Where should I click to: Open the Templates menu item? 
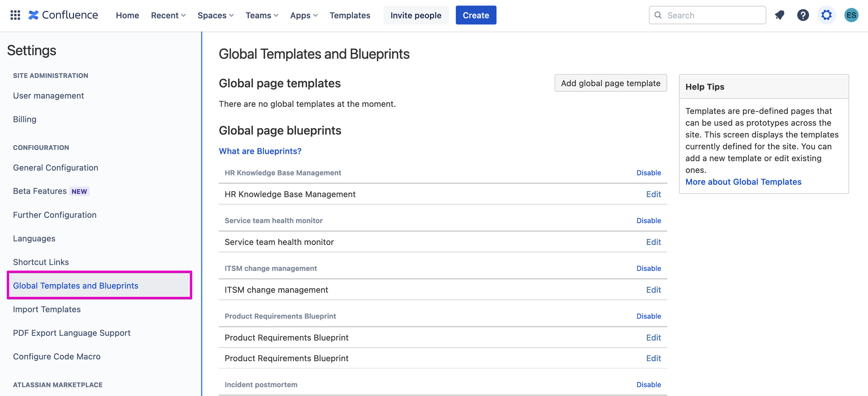[x=350, y=15]
